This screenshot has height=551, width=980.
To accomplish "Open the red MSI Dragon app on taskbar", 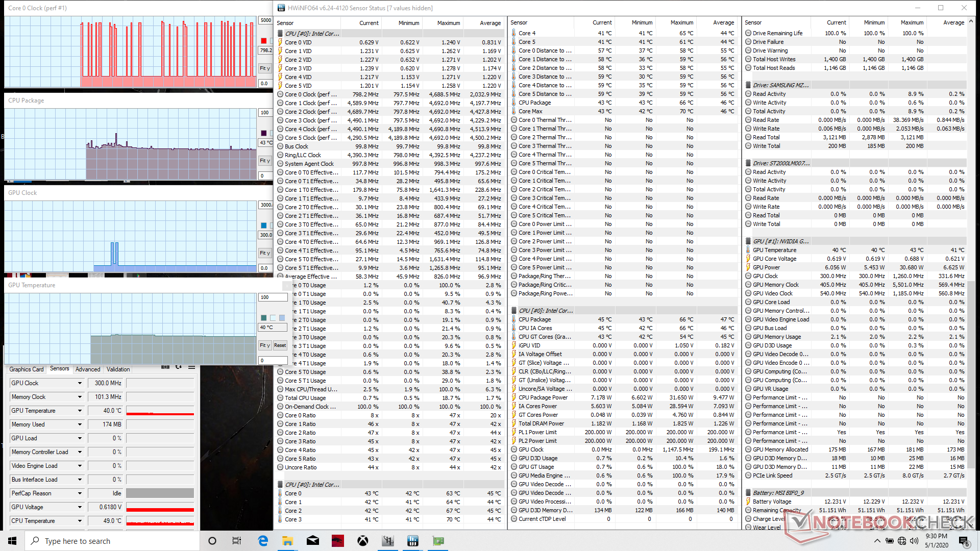I will (338, 541).
